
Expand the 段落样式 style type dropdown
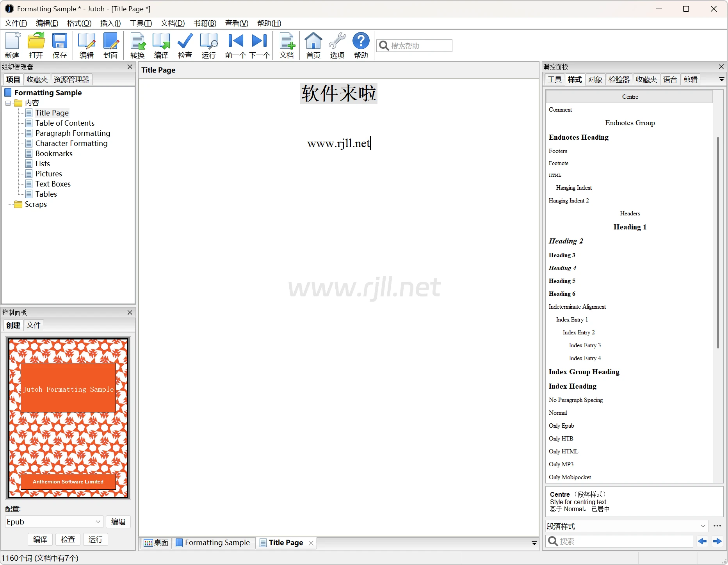[x=703, y=526]
